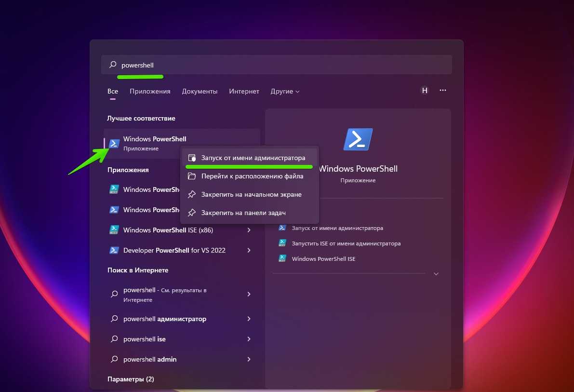574x392 pixels.
Task: Click the Поиск в Интернете heading
Action: [x=138, y=270]
